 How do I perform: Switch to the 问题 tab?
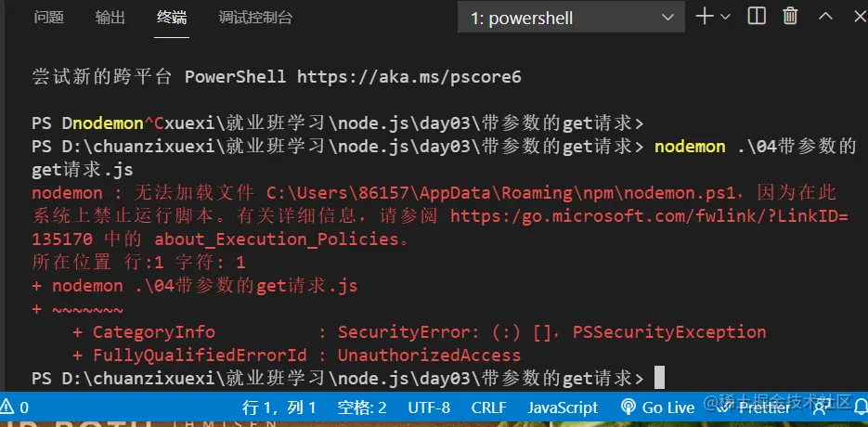click(x=48, y=18)
